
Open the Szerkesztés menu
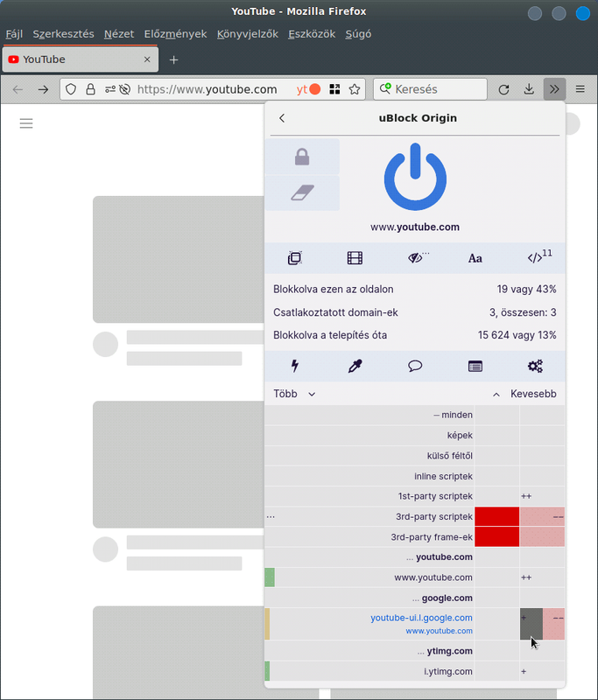[63, 34]
